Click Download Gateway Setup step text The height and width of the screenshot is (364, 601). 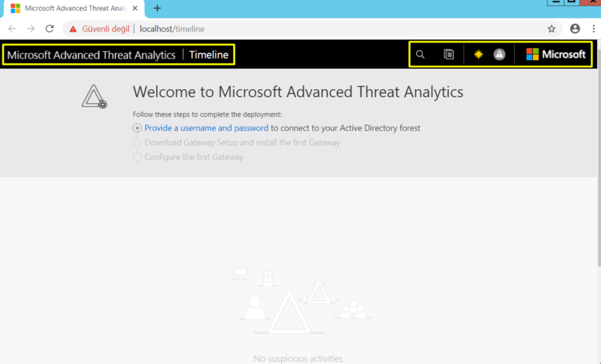pyautogui.click(x=242, y=142)
